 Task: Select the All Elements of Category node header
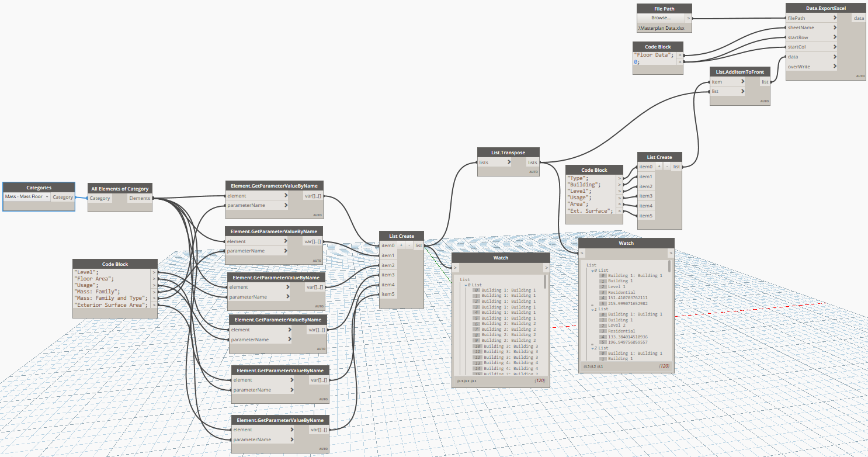[x=120, y=188]
